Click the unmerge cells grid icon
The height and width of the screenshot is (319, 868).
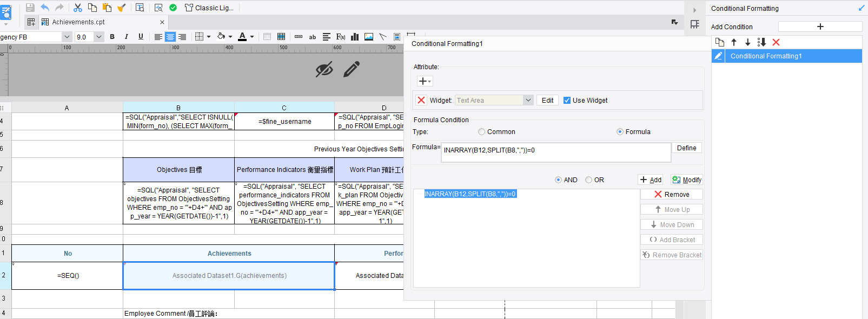281,37
